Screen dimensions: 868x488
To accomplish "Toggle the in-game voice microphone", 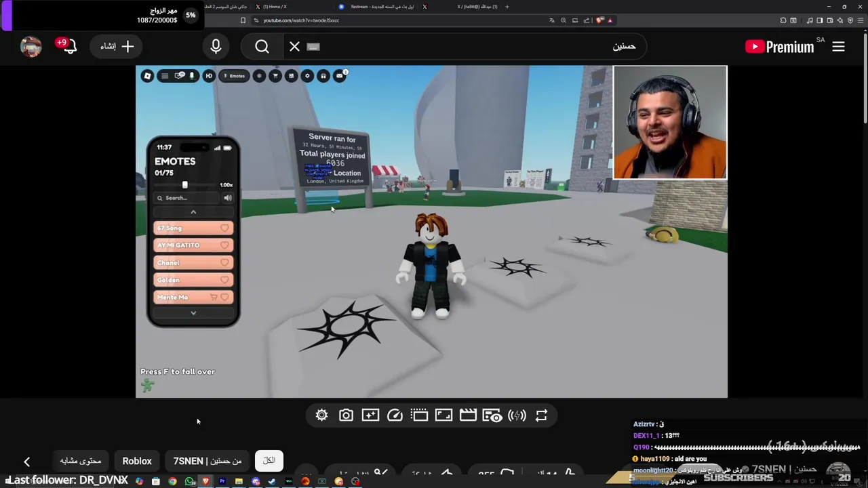I will 192,76.
